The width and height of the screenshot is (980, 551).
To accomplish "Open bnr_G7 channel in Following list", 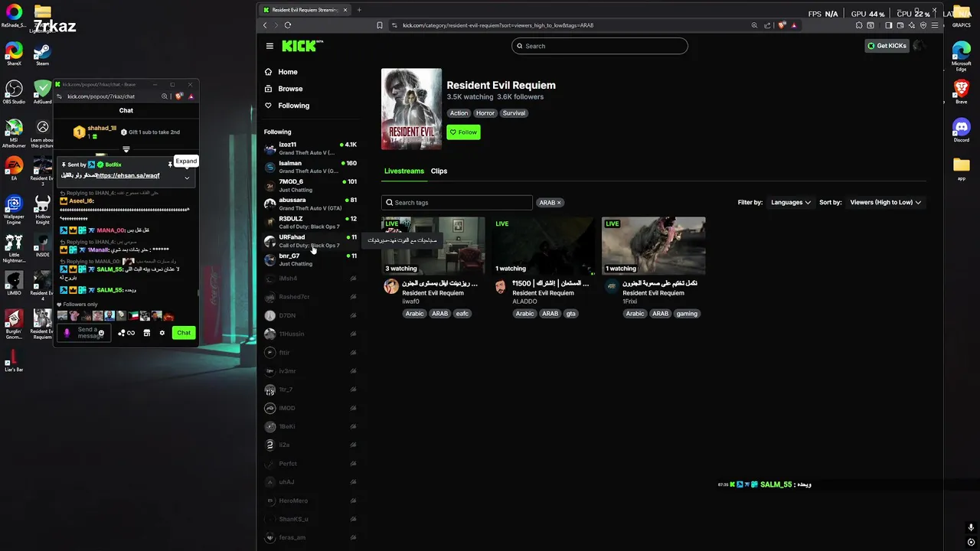I will click(x=310, y=260).
